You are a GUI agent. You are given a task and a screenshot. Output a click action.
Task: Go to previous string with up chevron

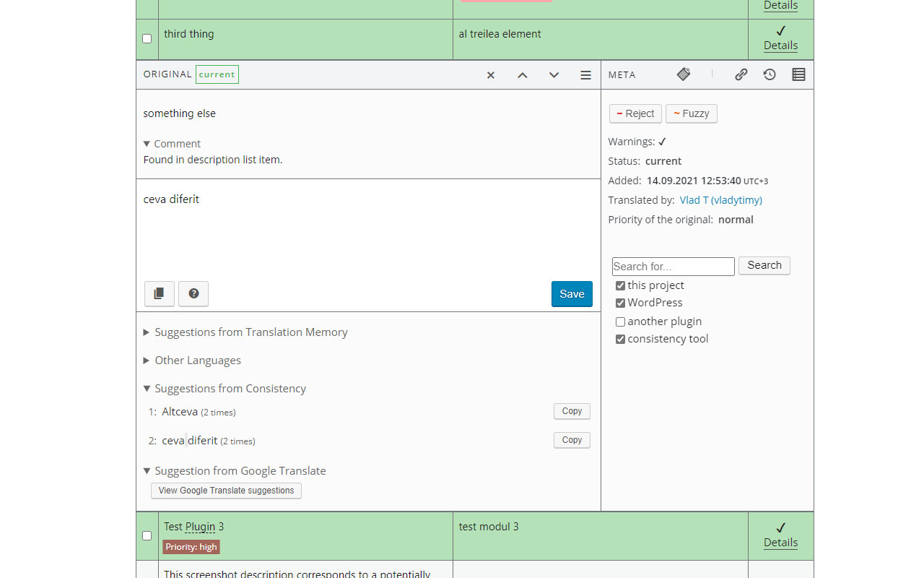(523, 75)
